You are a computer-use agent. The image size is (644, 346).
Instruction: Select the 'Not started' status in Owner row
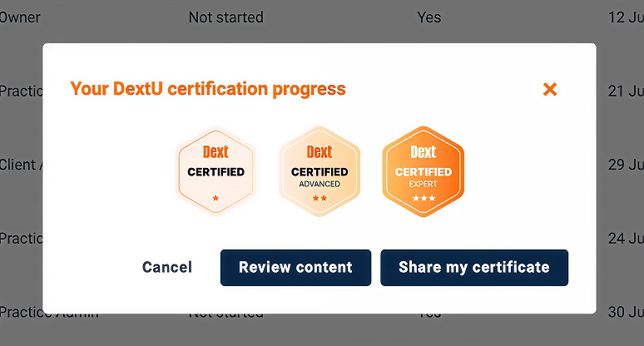tap(225, 17)
